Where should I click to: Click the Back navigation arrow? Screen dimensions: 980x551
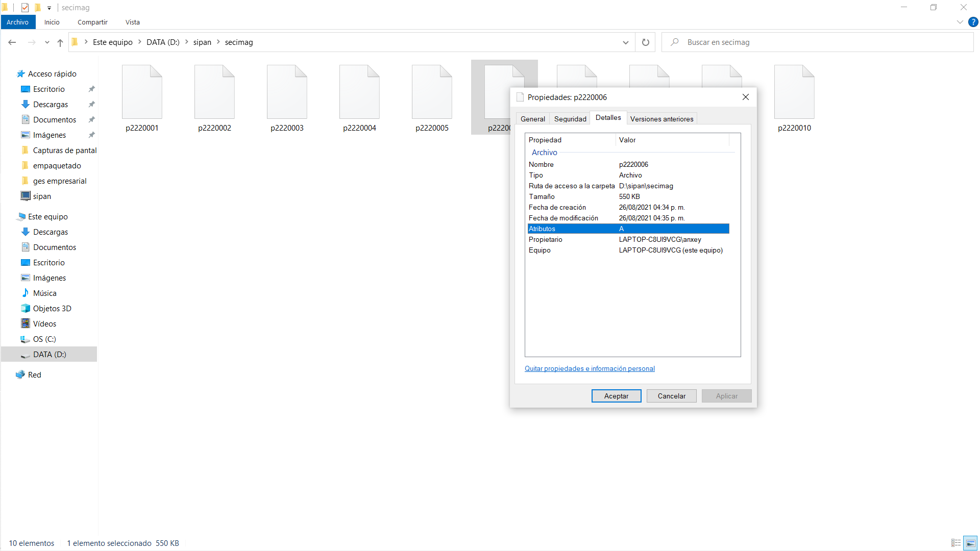[12, 42]
